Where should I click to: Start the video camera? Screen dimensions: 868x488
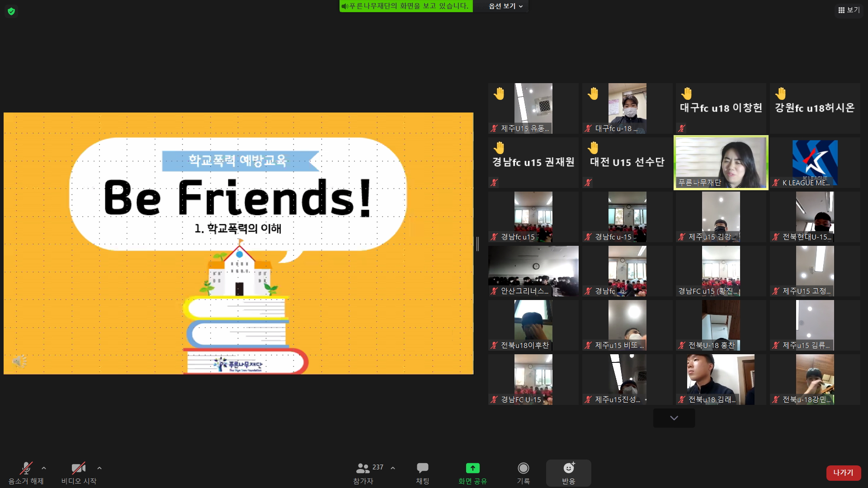click(79, 468)
